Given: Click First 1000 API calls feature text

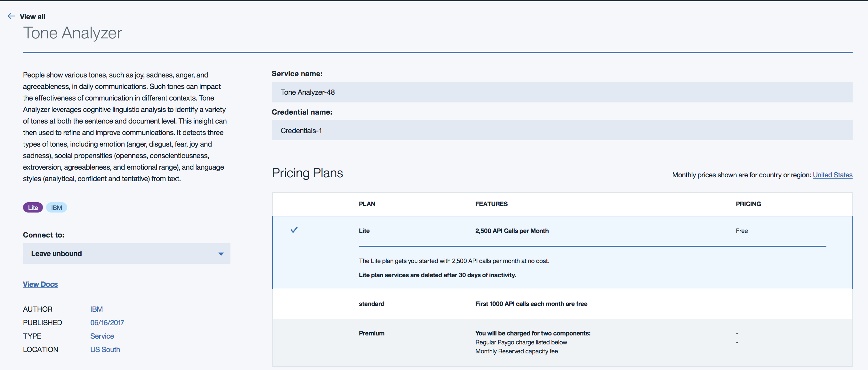Looking at the screenshot, I should pyautogui.click(x=531, y=304).
